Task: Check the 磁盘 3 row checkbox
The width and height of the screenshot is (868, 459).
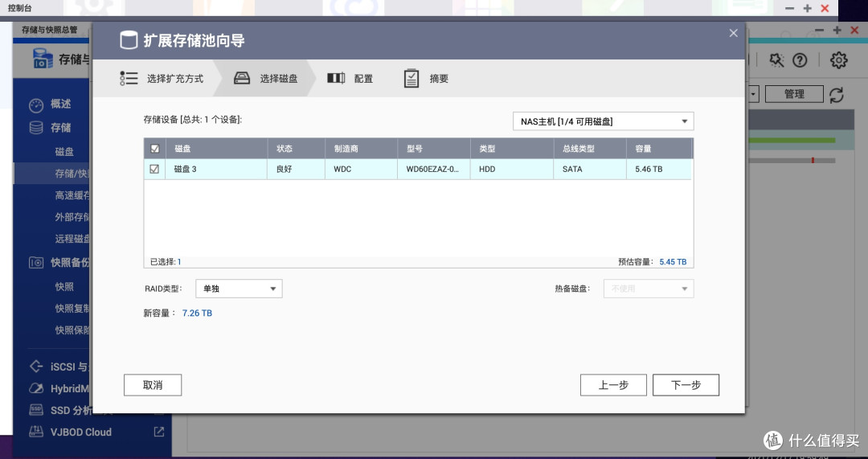Action: tap(154, 169)
